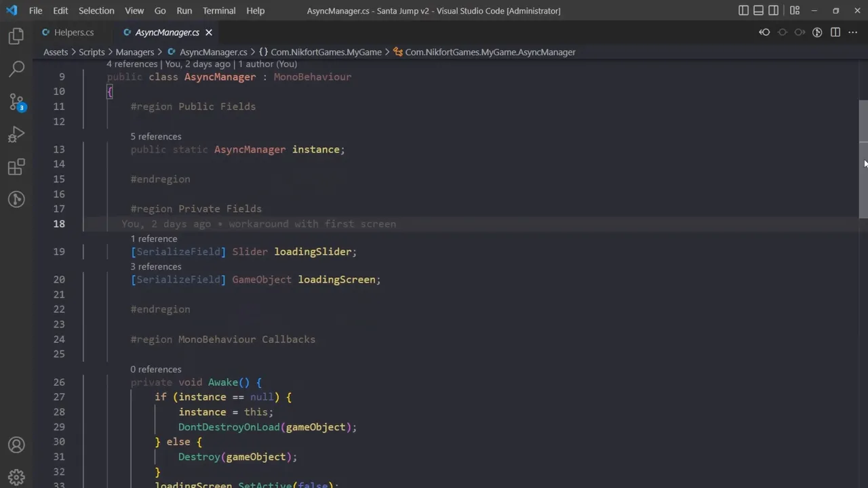
Task: Open the Extensions view
Action: tap(16, 167)
